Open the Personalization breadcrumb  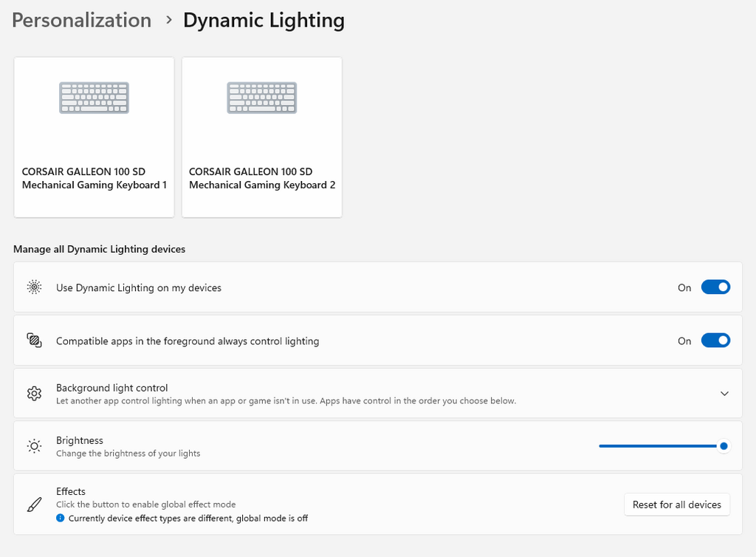(x=81, y=20)
